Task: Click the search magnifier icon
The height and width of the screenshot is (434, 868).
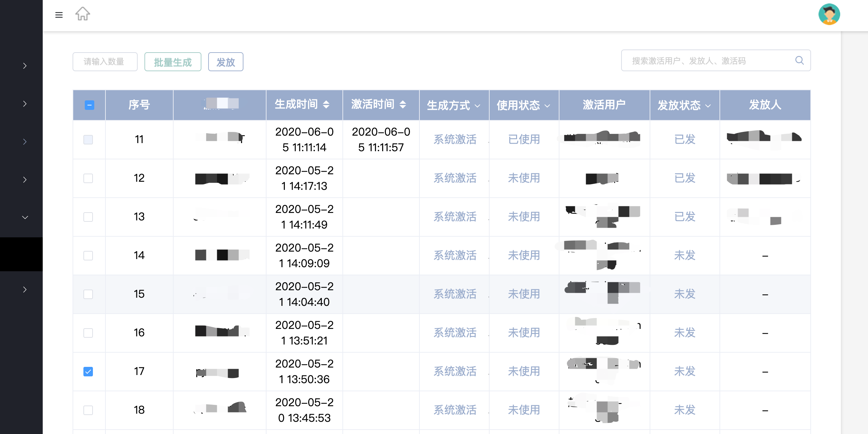Action: coord(800,60)
